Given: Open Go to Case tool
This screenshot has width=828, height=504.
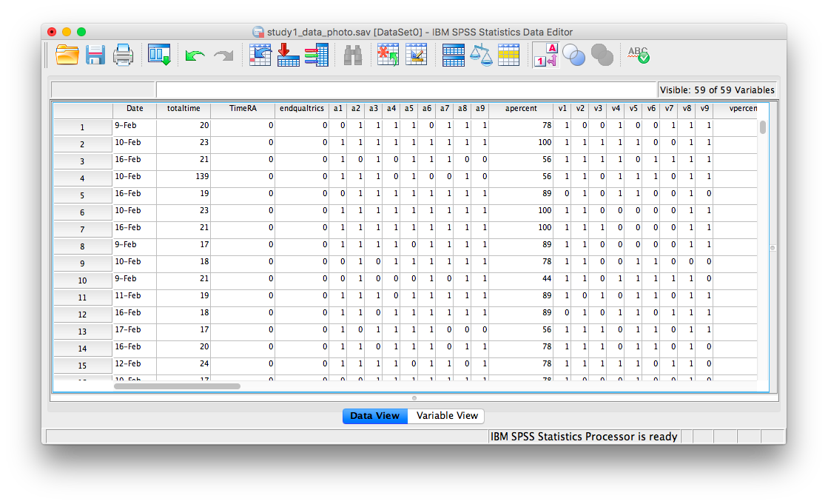Looking at the screenshot, I should click(x=260, y=55).
